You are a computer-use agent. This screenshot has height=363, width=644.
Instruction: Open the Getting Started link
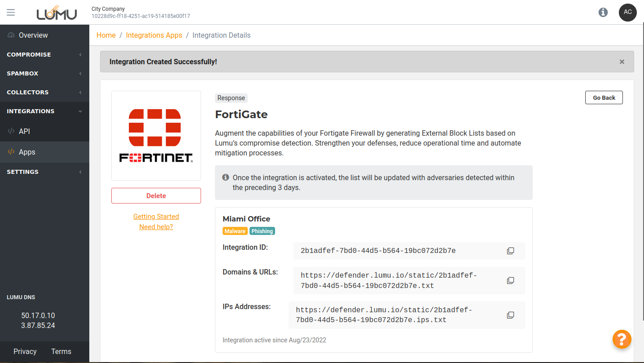coord(156,217)
